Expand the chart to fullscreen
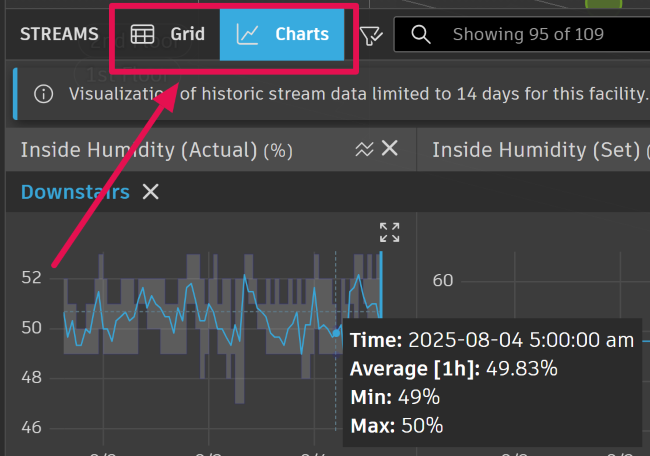Screen dimensions: 650x456 click(x=390, y=233)
